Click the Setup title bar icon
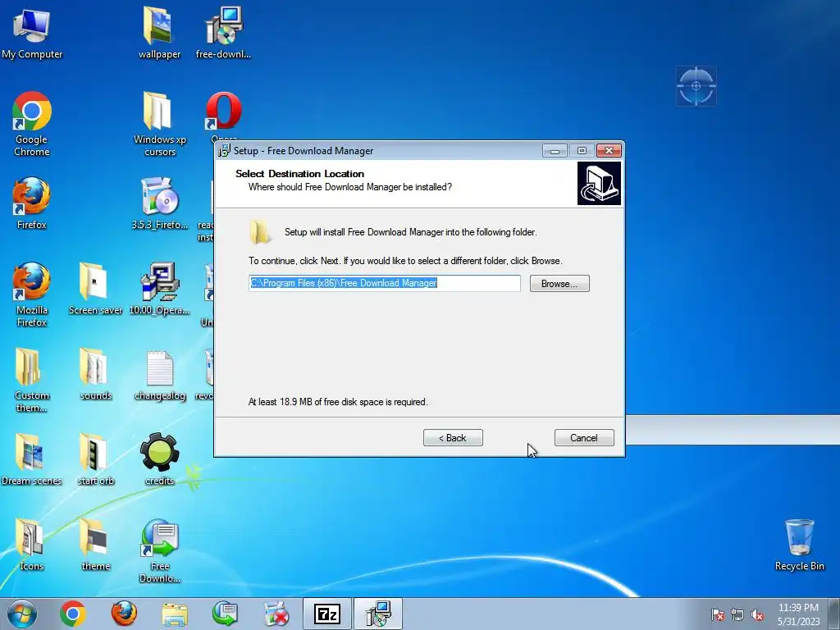The height and width of the screenshot is (630, 840). tap(223, 151)
